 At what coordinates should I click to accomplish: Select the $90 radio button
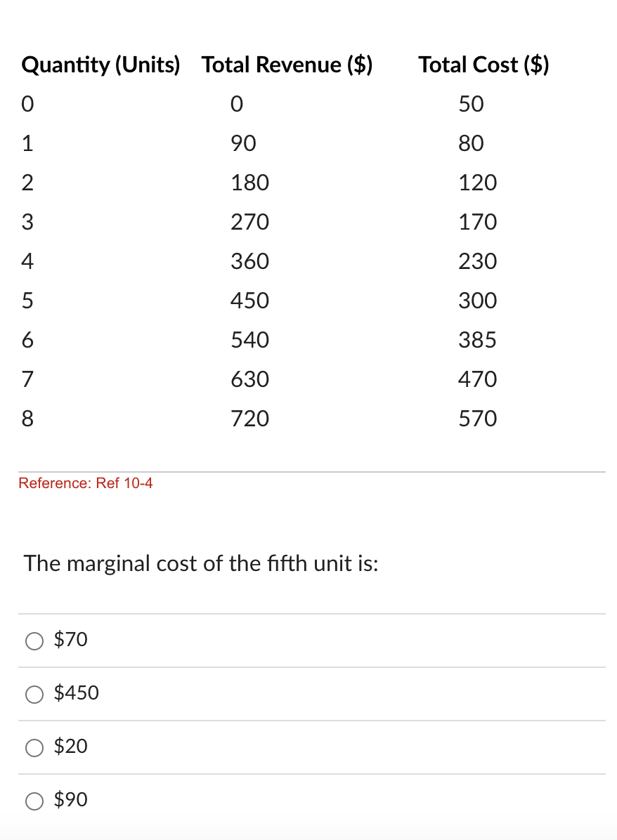(x=34, y=801)
